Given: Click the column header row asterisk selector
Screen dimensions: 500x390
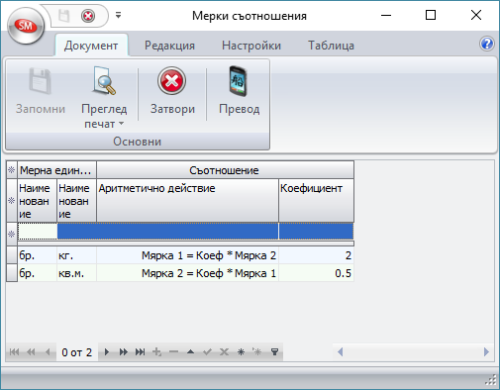Looking at the screenshot, I should coord(12,200).
